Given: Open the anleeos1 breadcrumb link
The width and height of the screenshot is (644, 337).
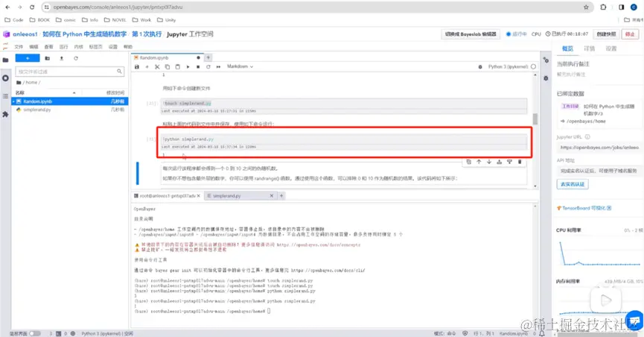Looking at the screenshot, I should (x=25, y=34).
